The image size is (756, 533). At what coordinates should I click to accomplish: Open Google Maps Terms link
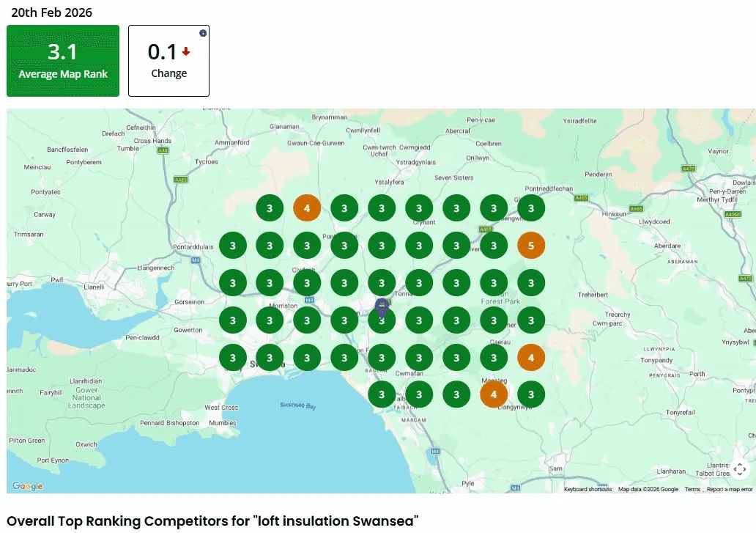(x=692, y=488)
